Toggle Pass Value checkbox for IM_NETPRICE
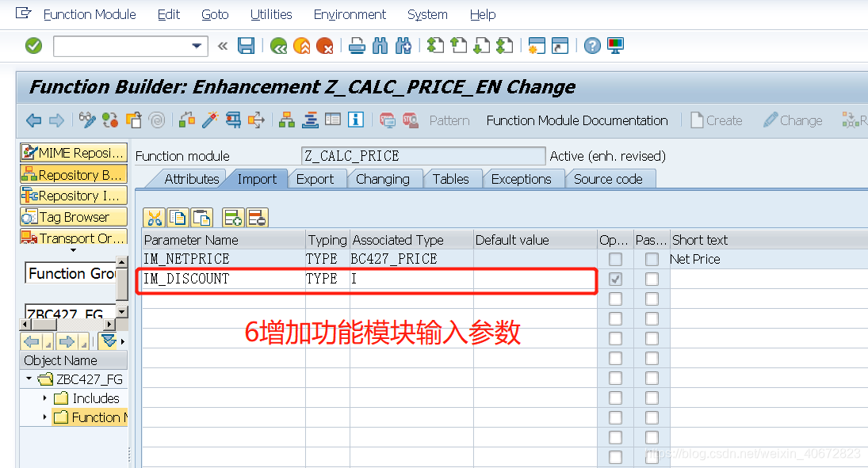This screenshot has height=468, width=868. (652, 259)
